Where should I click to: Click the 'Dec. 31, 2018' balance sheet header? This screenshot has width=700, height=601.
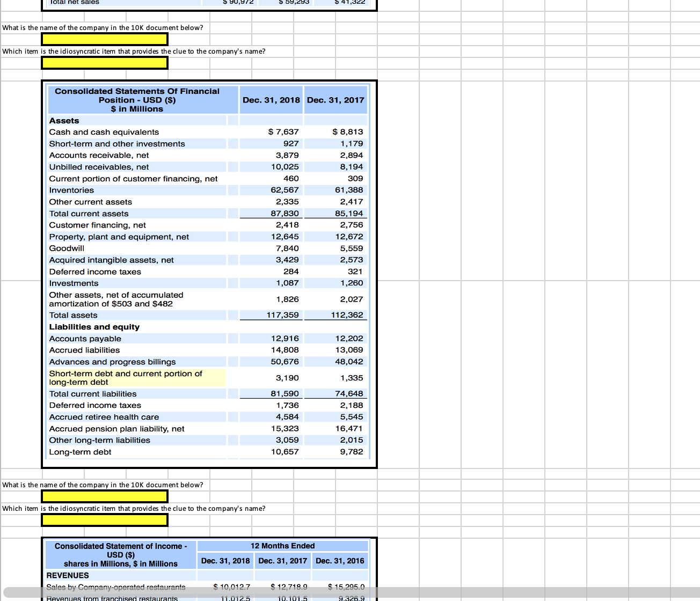point(271,100)
